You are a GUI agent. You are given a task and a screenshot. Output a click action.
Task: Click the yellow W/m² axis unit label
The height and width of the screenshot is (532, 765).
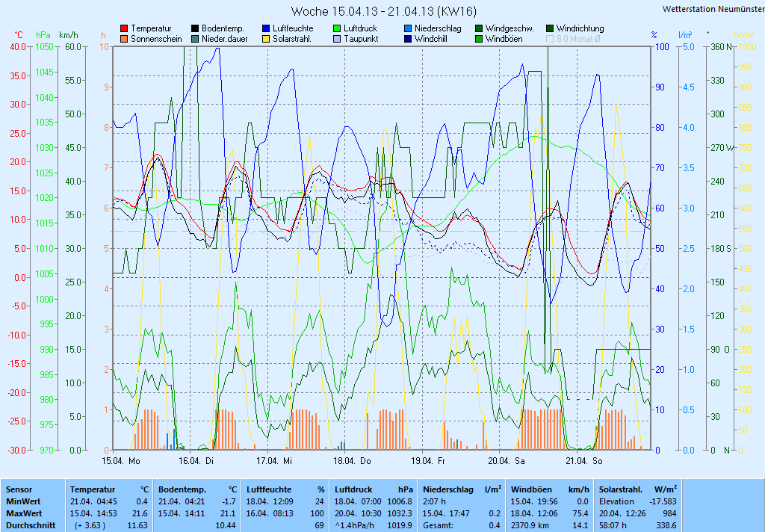click(744, 35)
